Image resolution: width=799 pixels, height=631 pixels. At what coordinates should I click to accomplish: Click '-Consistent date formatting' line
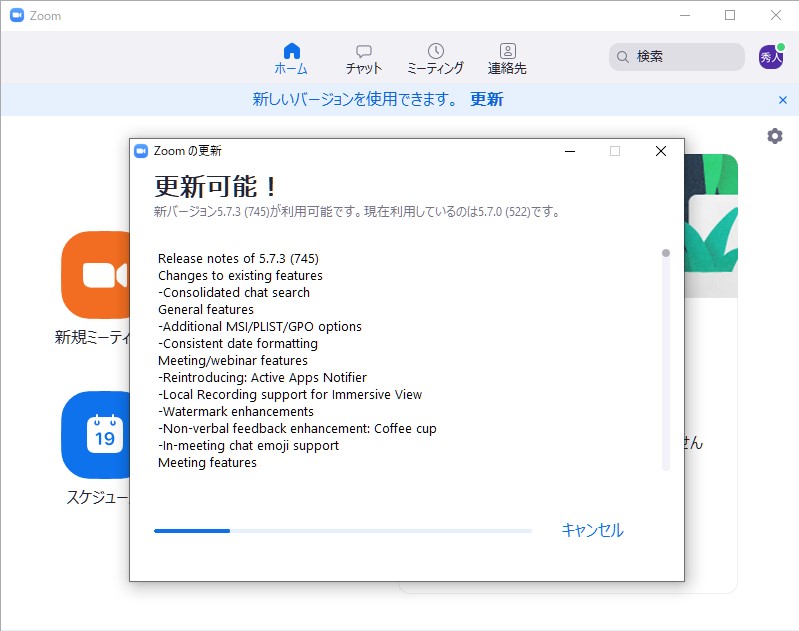[238, 344]
